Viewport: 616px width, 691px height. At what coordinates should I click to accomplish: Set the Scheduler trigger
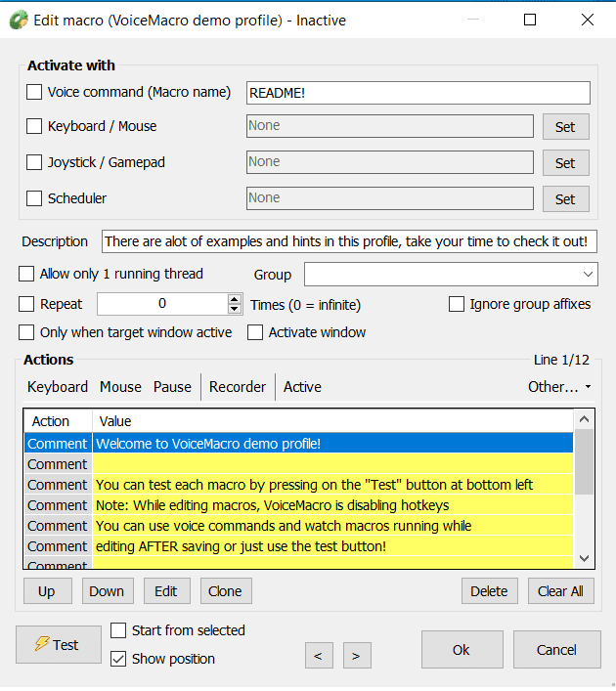(x=566, y=199)
